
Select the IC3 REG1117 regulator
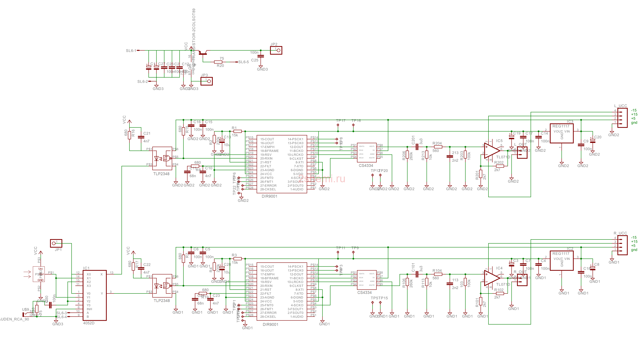point(561,133)
